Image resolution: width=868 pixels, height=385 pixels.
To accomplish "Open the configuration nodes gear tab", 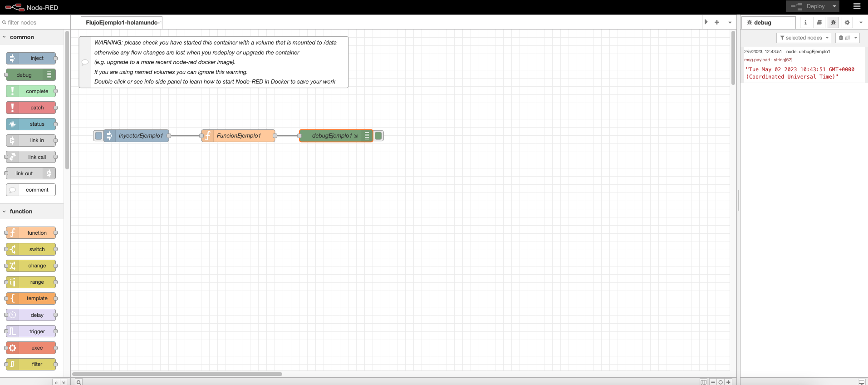I will [x=847, y=22].
